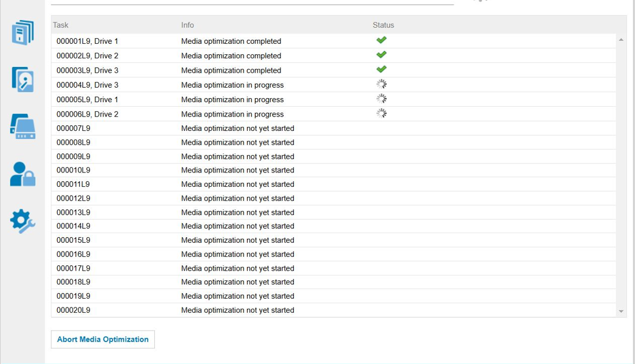Click the Abort Media Optimization button
This screenshot has width=635, height=364.
(x=103, y=339)
